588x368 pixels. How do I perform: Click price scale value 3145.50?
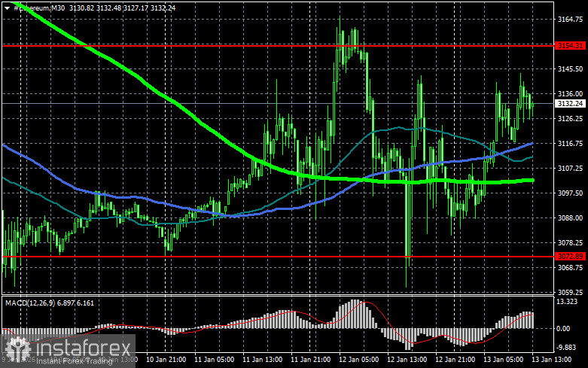[x=570, y=69]
